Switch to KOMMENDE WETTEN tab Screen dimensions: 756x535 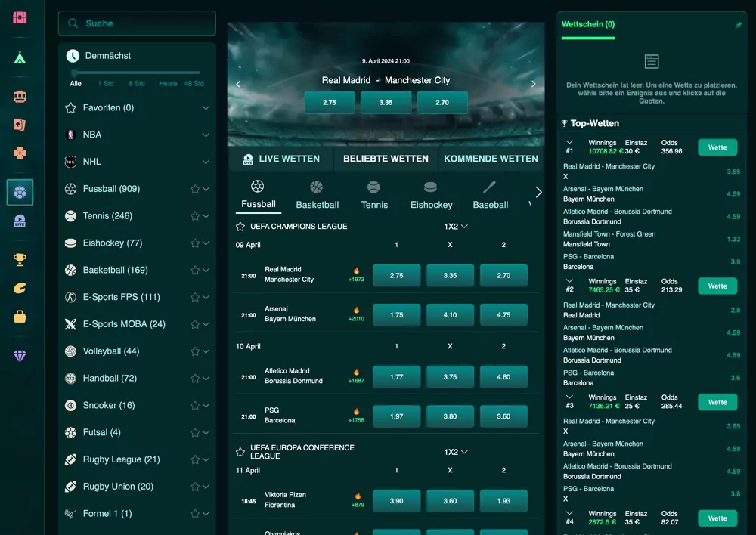click(491, 159)
